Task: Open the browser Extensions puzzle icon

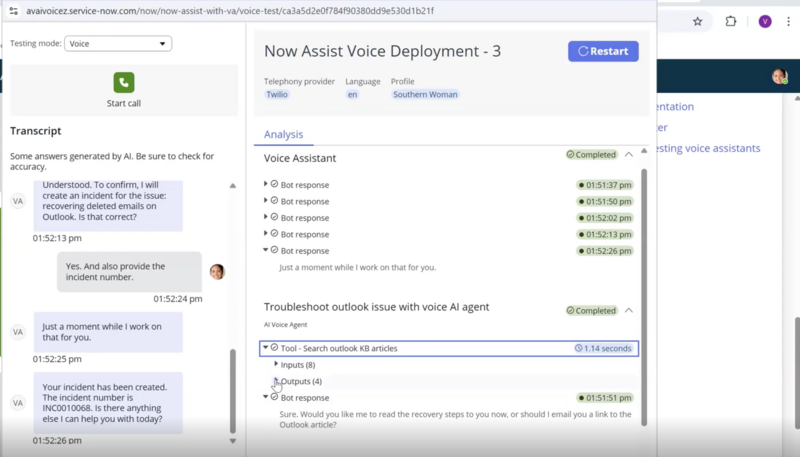Action: pyautogui.click(x=731, y=21)
